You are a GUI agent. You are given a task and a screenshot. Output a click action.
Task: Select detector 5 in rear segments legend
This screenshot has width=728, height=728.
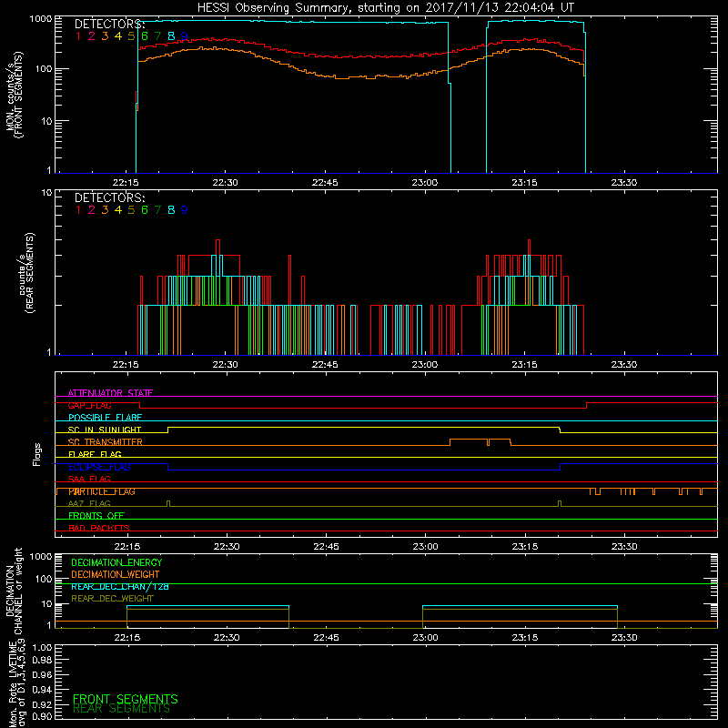coord(131,210)
